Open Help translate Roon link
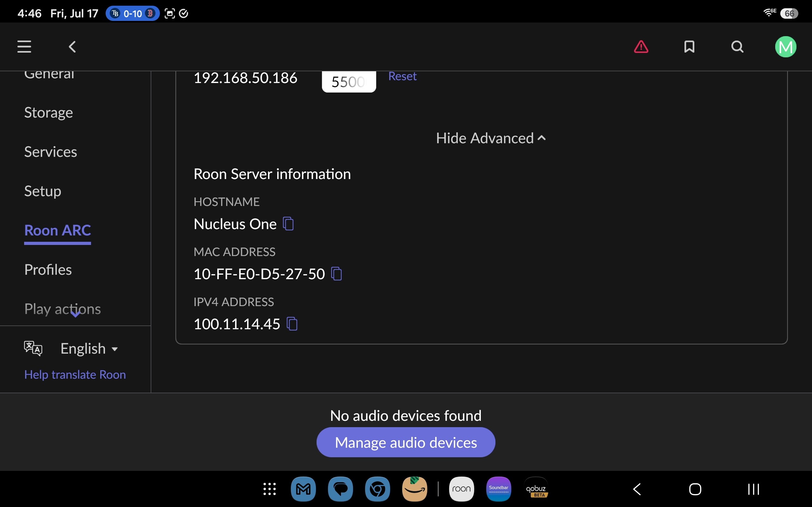The image size is (812, 507). pos(75,375)
